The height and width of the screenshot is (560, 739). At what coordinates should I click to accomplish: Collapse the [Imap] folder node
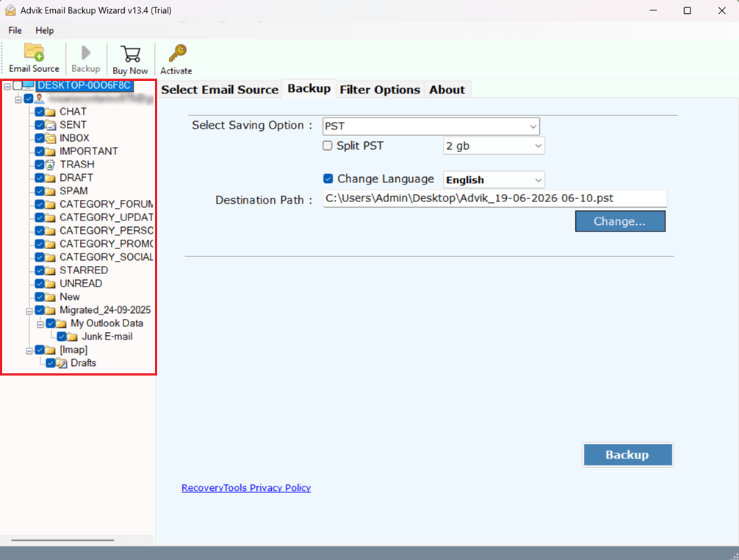click(29, 351)
